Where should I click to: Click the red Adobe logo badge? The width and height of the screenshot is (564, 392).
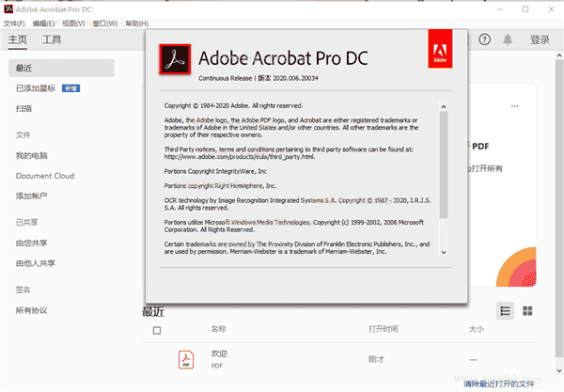coord(441,55)
